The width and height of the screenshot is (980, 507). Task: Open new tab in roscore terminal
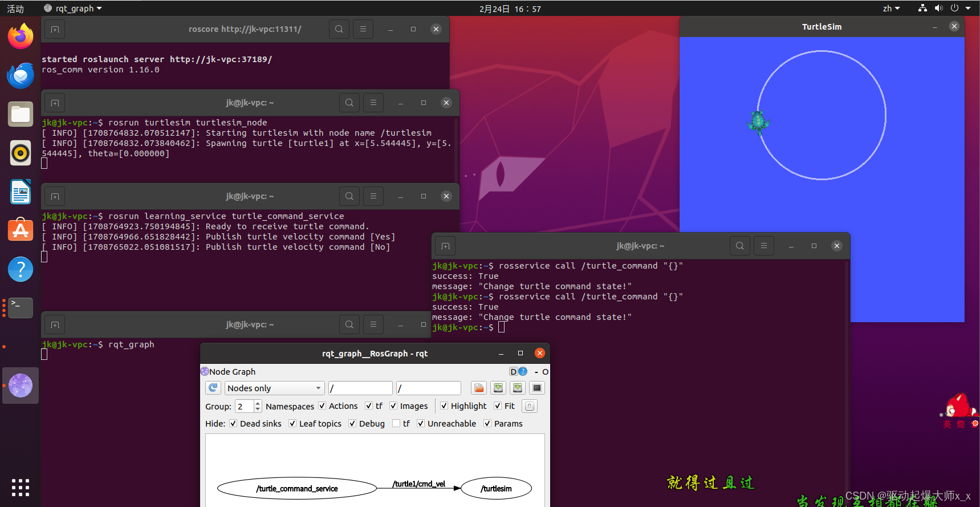click(55, 29)
